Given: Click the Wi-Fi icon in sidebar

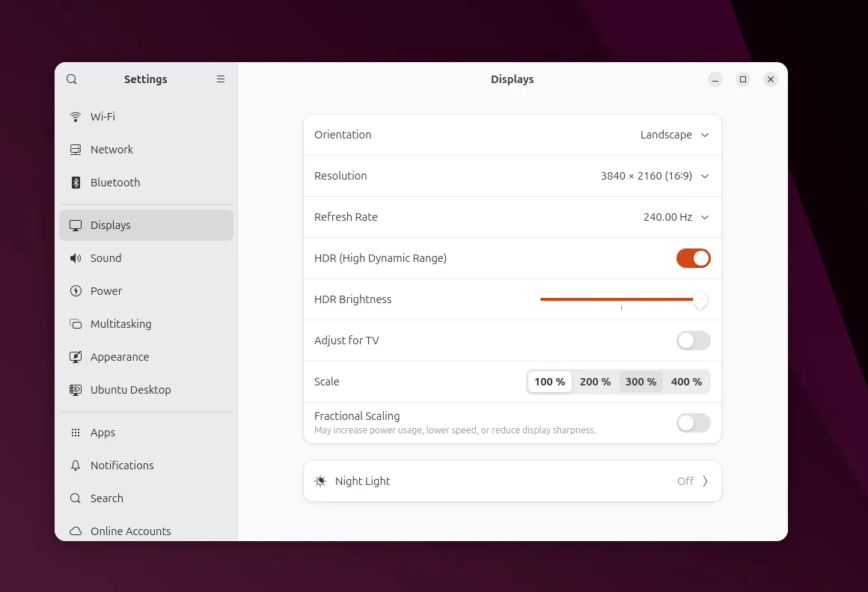Looking at the screenshot, I should click(x=76, y=117).
